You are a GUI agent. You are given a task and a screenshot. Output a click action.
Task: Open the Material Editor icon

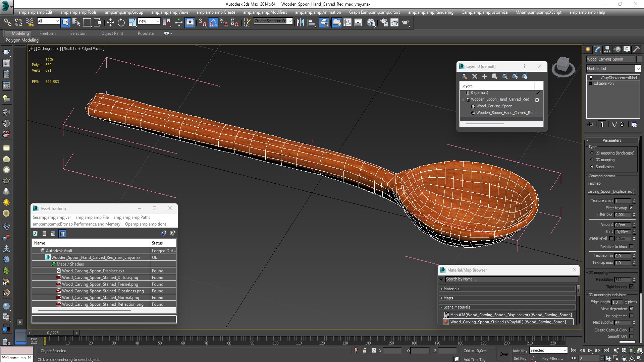(371, 22)
